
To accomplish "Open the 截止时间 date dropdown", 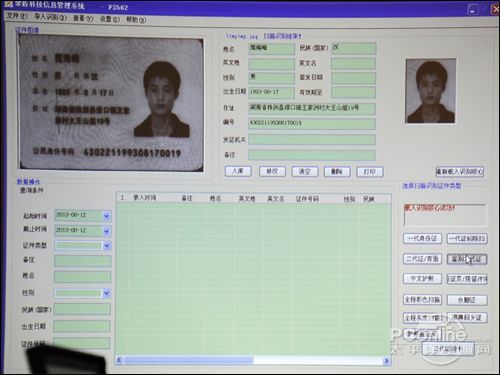I will 106,231.
